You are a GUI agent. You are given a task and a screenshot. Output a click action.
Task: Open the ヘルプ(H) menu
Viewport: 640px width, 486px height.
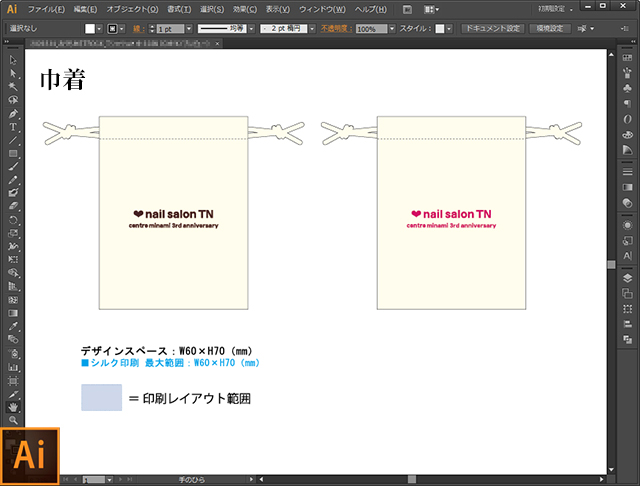click(x=370, y=9)
